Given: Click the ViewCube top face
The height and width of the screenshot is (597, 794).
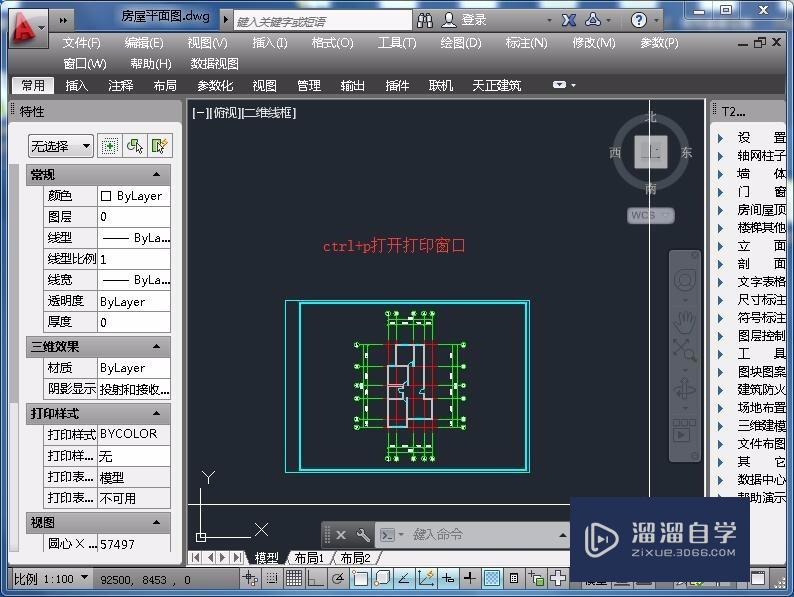Looking at the screenshot, I should tap(651, 152).
